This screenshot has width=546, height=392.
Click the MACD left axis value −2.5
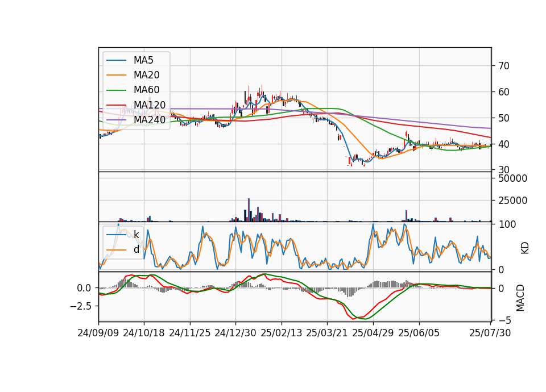point(80,306)
